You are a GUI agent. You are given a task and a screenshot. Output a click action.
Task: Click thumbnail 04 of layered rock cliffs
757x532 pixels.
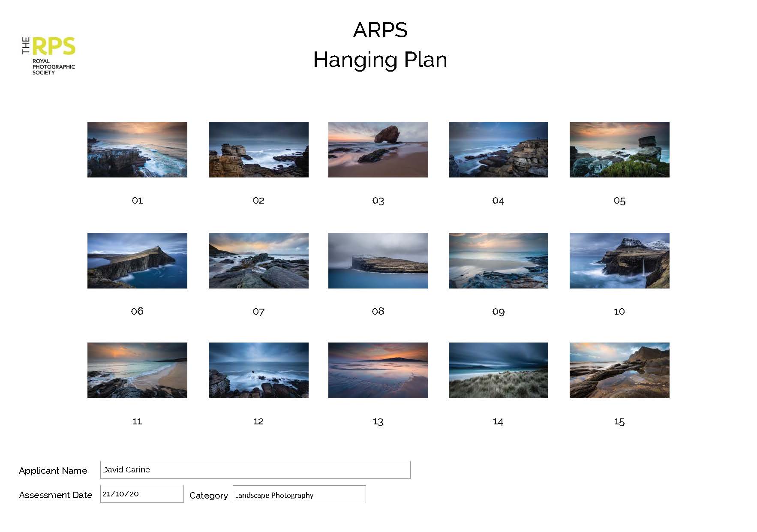(498, 150)
